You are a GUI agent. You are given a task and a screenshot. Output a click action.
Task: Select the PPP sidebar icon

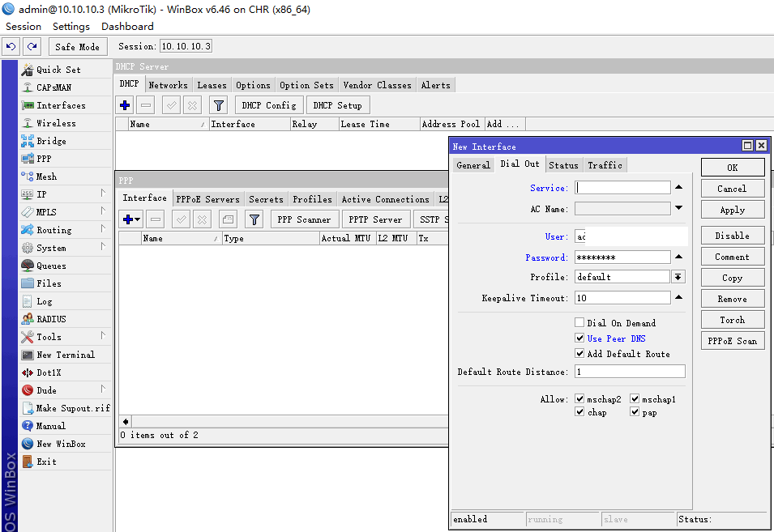28,159
